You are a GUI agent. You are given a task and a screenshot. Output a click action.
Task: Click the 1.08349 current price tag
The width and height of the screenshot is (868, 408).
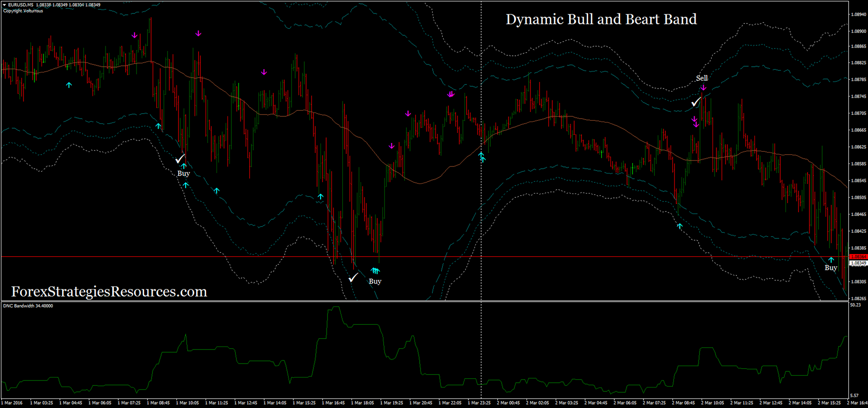click(858, 263)
